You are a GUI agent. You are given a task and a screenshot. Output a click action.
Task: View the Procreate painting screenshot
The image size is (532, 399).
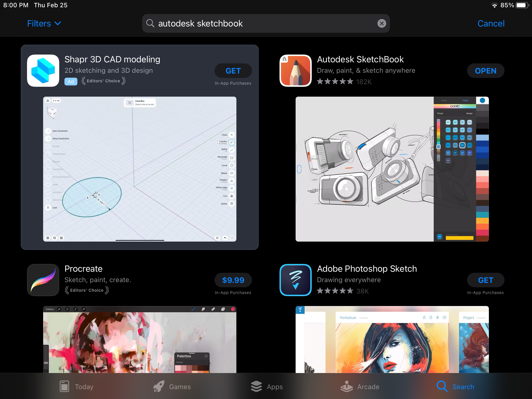click(x=140, y=340)
